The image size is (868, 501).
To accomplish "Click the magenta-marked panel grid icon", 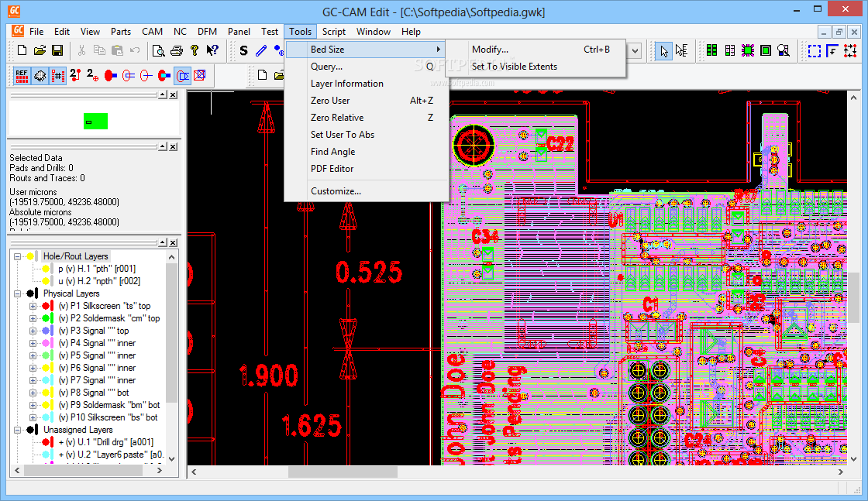I will pos(730,51).
